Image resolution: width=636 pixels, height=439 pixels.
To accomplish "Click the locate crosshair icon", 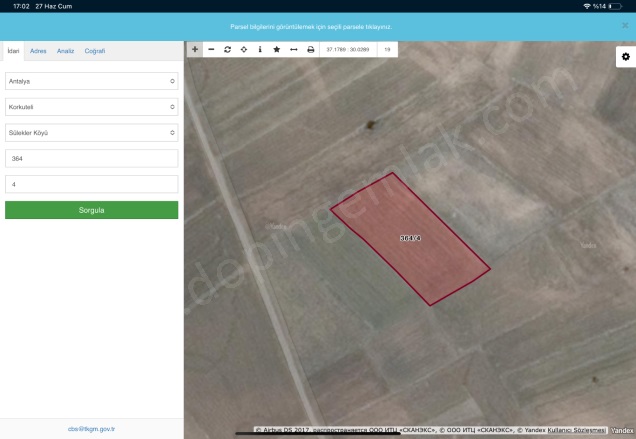I will [x=244, y=49].
